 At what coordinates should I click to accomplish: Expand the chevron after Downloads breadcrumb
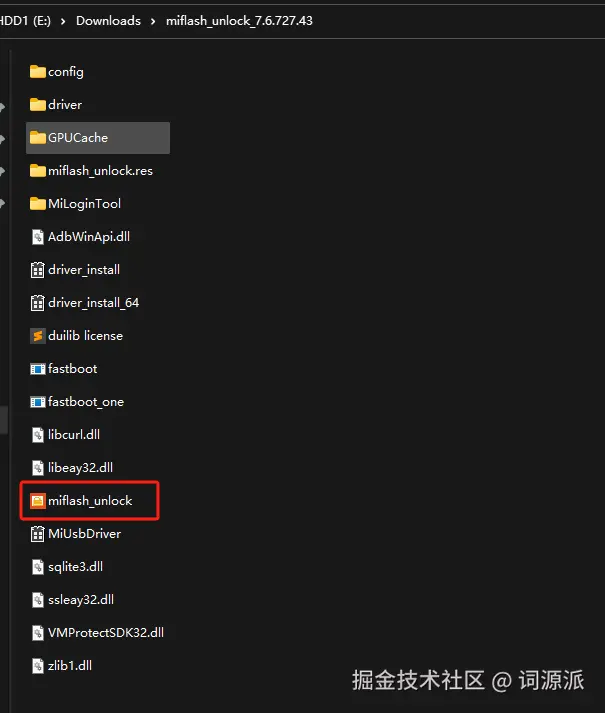coord(153,21)
